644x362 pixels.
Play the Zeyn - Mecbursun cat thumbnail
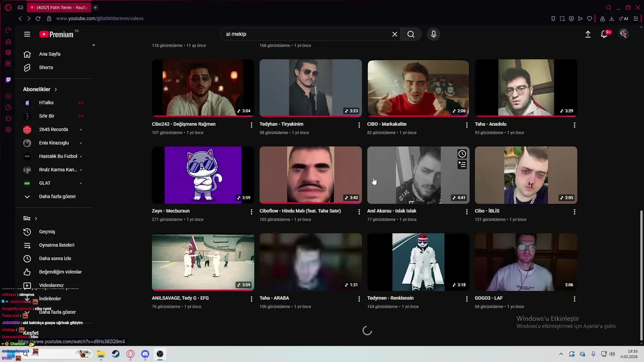[203, 175]
